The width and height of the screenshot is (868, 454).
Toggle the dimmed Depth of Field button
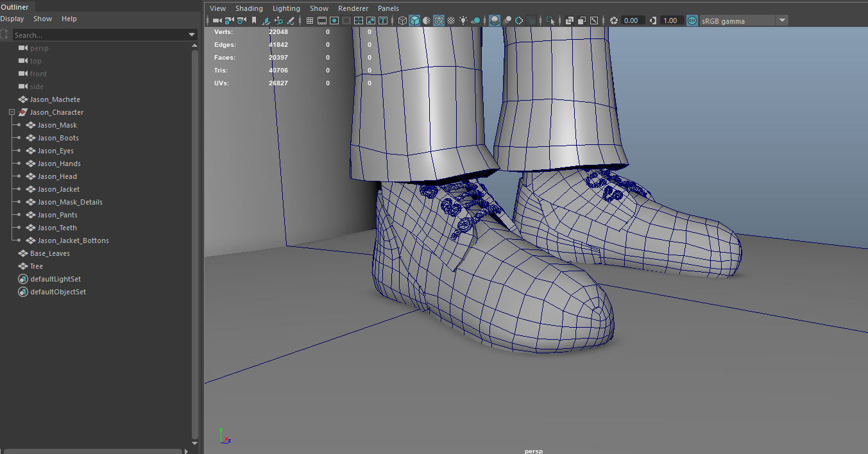[531, 21]
